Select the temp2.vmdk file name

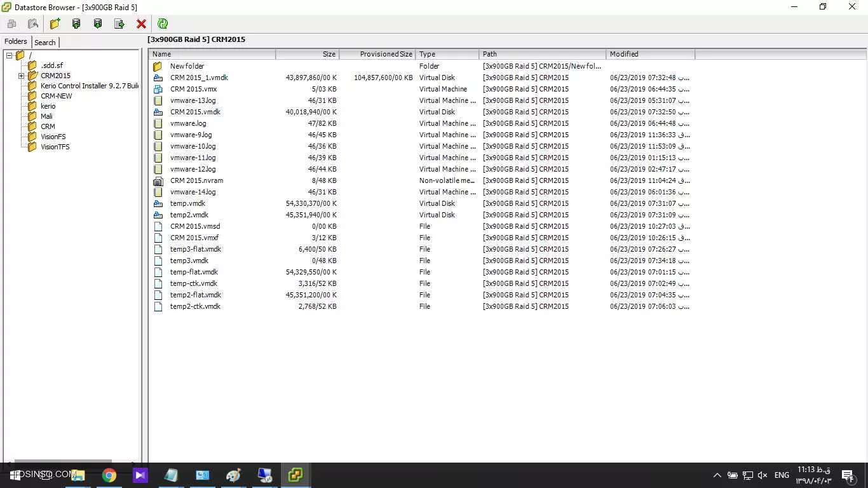[x=189, y=215]
